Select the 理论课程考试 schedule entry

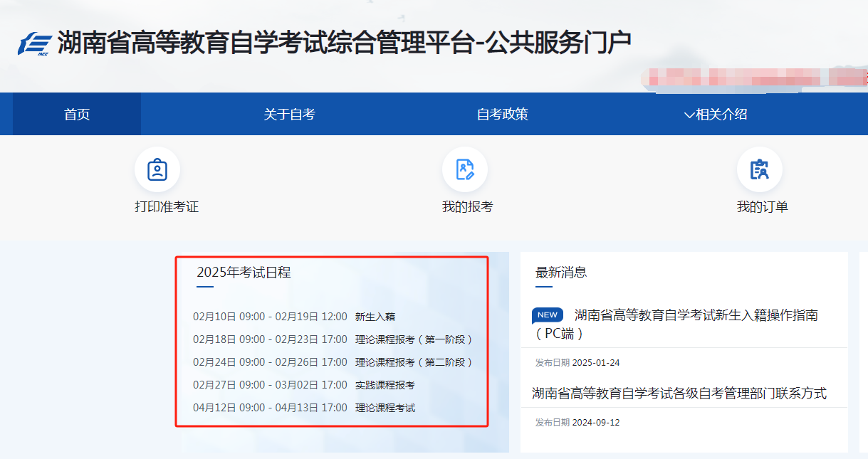pos(385,408)
